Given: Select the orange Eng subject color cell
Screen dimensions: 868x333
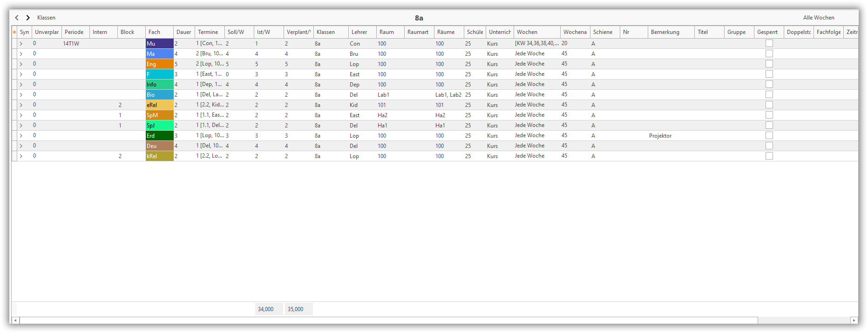Looking at the screenshot, I should point(159,64).
